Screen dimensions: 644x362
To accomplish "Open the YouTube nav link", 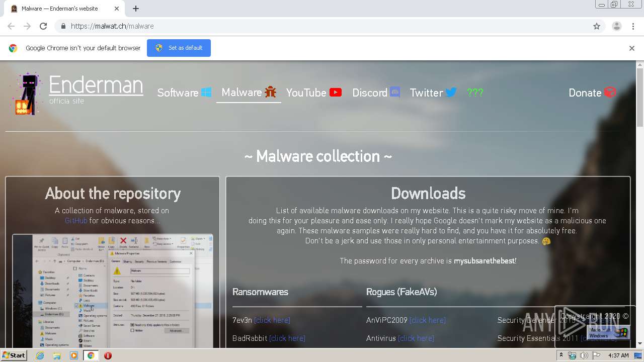I will [314, 93].
